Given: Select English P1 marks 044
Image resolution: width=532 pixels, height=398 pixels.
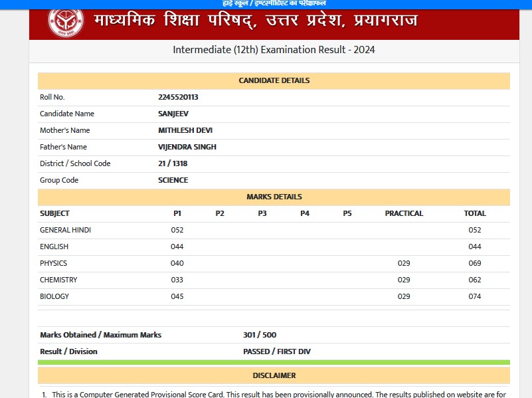Looking at the screenshot, I should click(177, 247).
